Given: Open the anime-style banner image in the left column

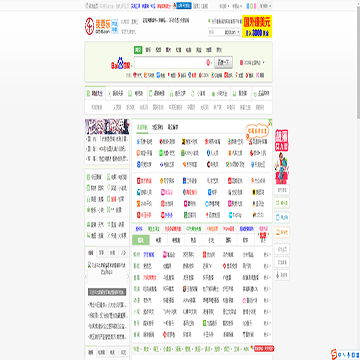Looking at the screenshot, I should [107, 127].
